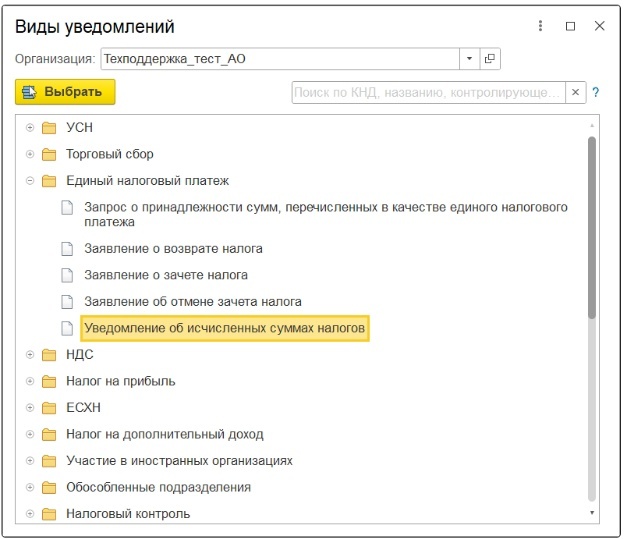Click document icon beside Заявление о зачете налога
624x539 pixels.
pos(67,275)
